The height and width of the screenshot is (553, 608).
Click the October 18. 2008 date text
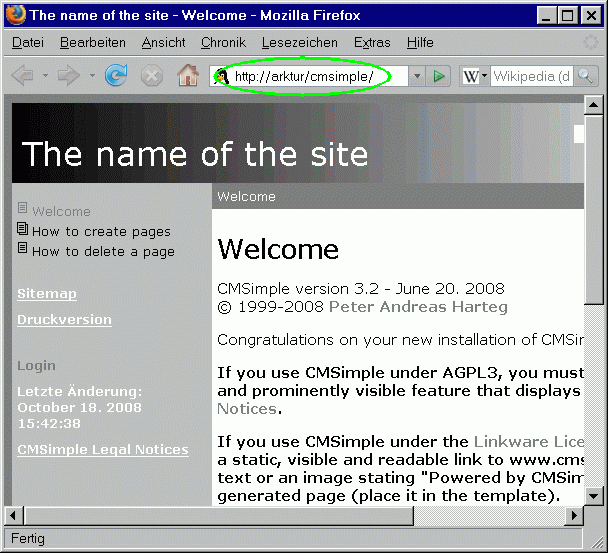(x=79, y=408)
